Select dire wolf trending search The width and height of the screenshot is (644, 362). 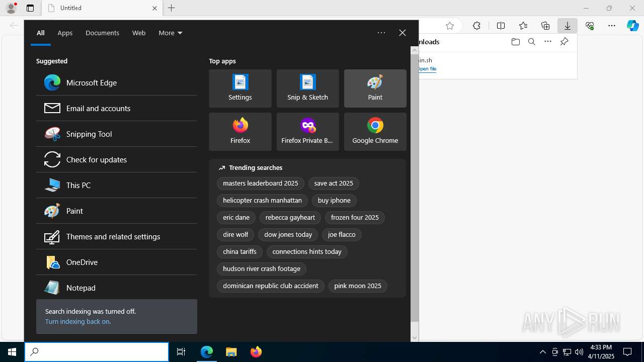point(235,235)
